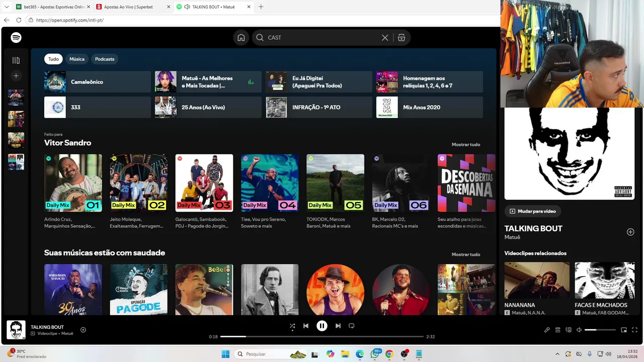
Task: Open the miniplayer icon
Action: pos(624,330)
